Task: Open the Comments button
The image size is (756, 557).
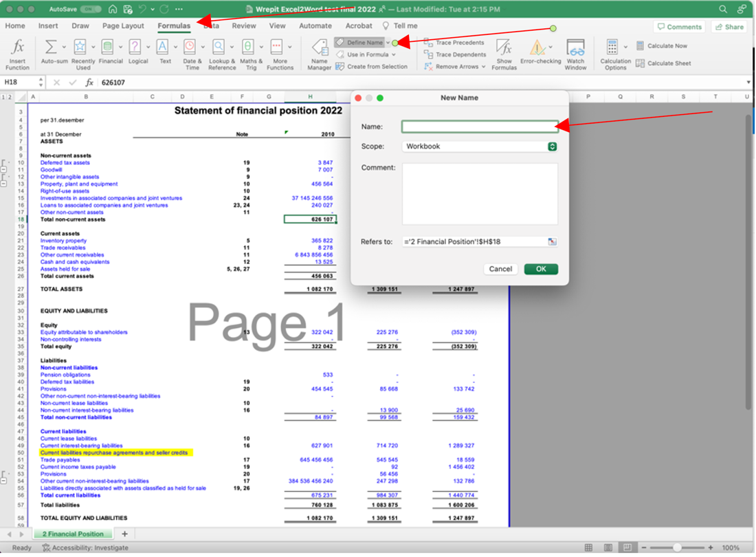Action: click(679, 27)
